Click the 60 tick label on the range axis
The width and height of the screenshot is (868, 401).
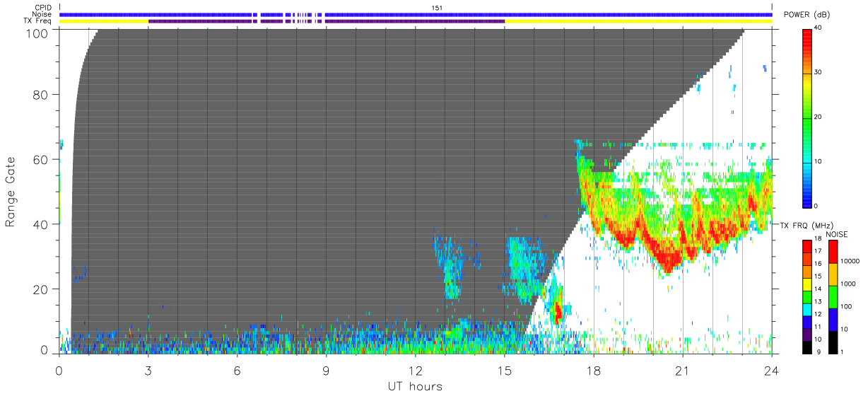pos(40,159)
